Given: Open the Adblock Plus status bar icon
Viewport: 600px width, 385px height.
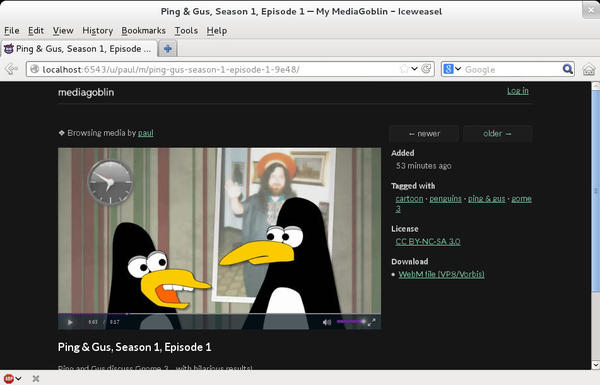Looking at the screenshot, I should 8,378.
